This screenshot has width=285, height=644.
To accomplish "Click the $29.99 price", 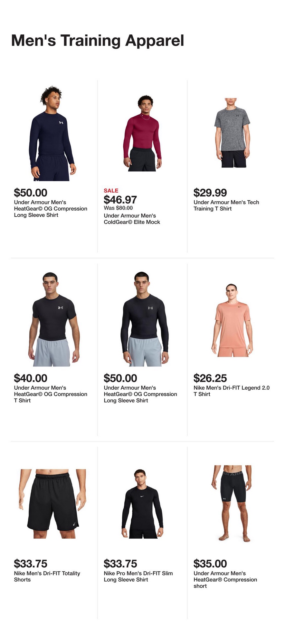I will (x=210, y=193).
